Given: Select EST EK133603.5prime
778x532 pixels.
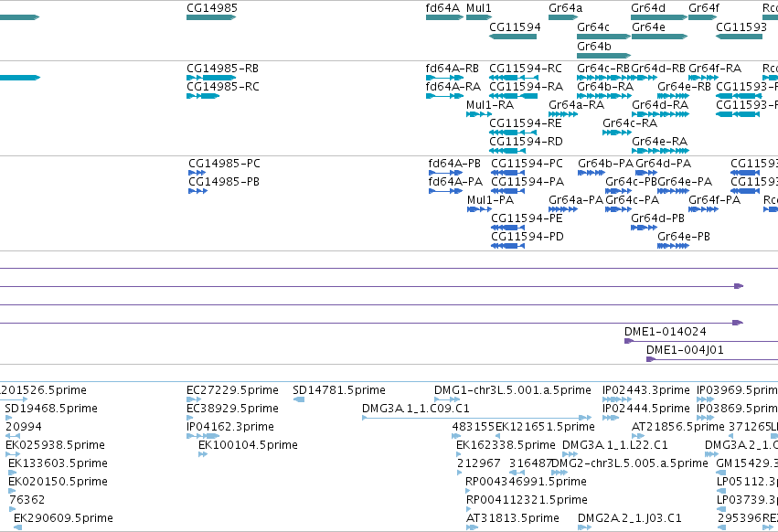Looking at the screenshot, I should 13,473.
